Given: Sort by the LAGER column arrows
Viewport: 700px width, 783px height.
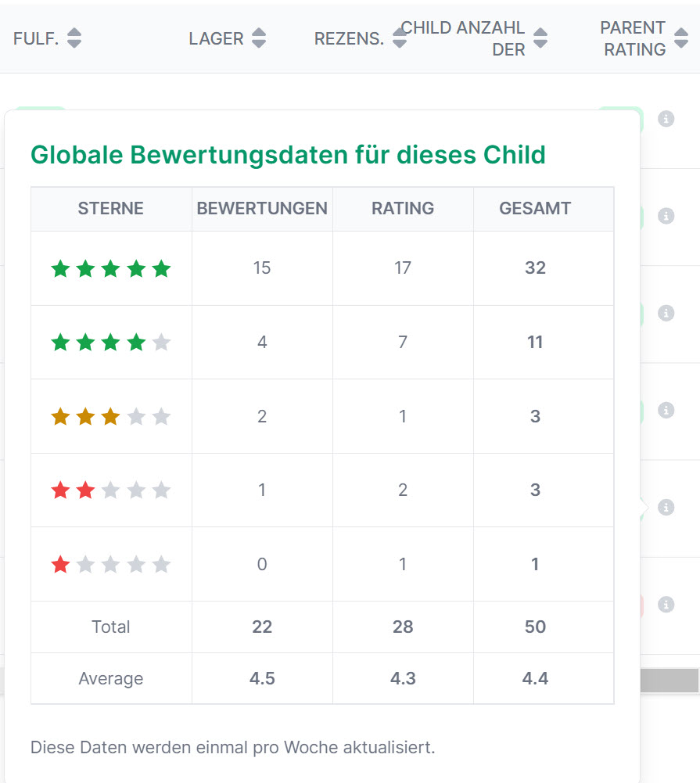Looking at the screenshot, I should pyautogui.click(x=259, y=38).
